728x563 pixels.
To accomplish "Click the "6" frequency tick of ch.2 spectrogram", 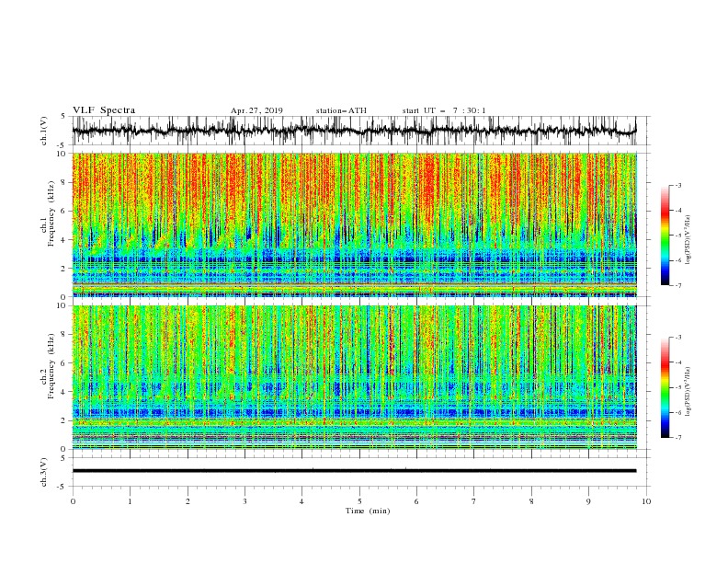I will pyautogui.click(x=65, y=363).
